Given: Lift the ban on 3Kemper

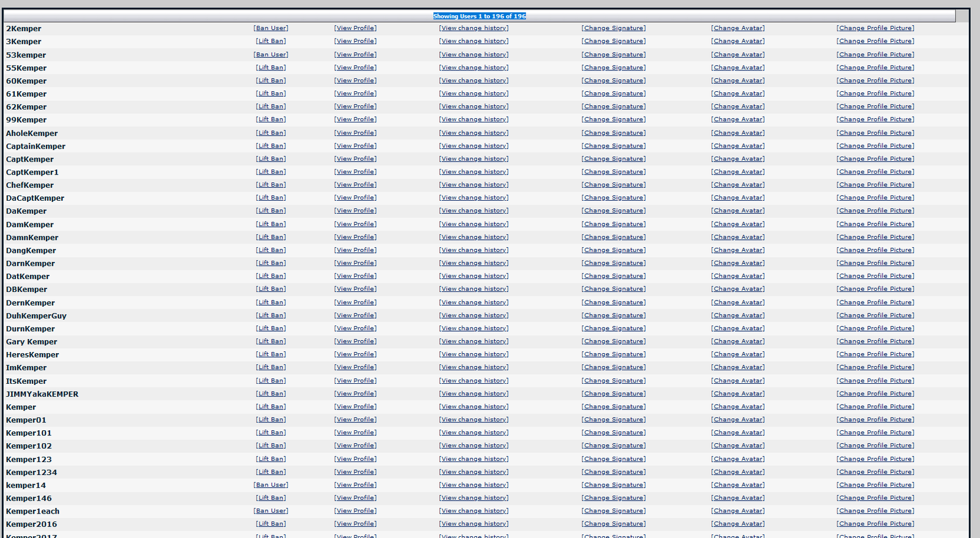Looking at the screenshot, I should (271, 41).
